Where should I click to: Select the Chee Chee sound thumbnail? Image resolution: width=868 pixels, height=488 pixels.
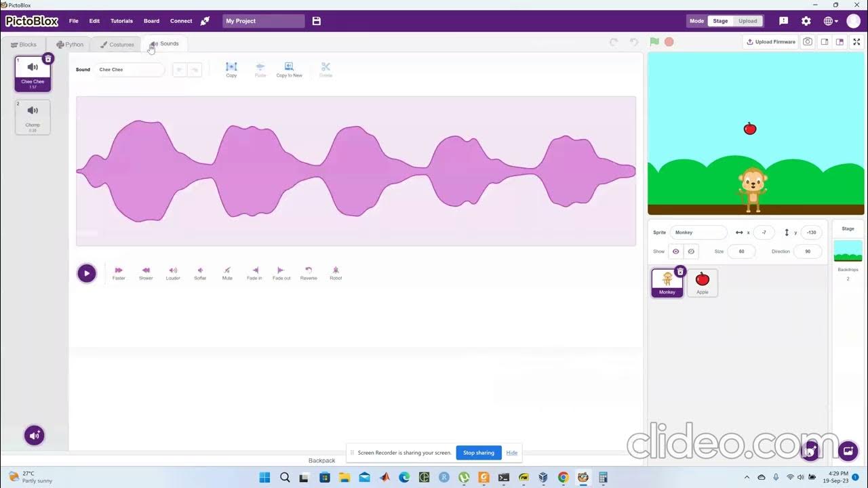[x=33, y=74]
